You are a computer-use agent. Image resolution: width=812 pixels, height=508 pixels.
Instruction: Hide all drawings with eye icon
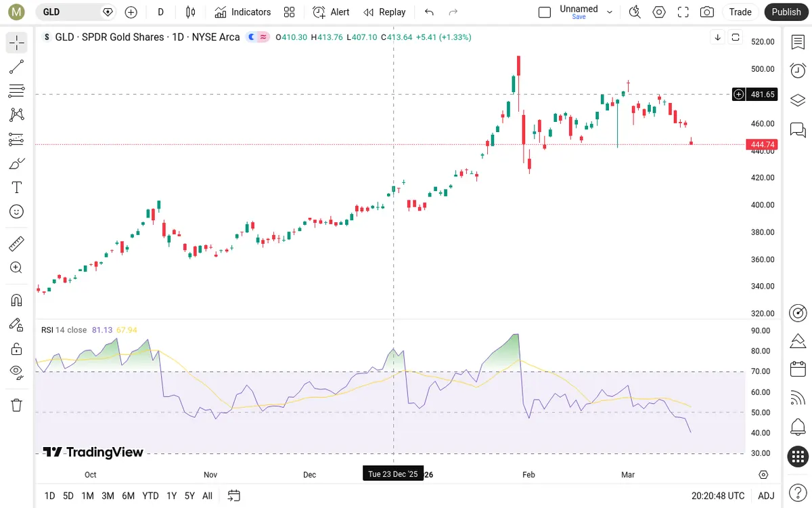[17, 372]
